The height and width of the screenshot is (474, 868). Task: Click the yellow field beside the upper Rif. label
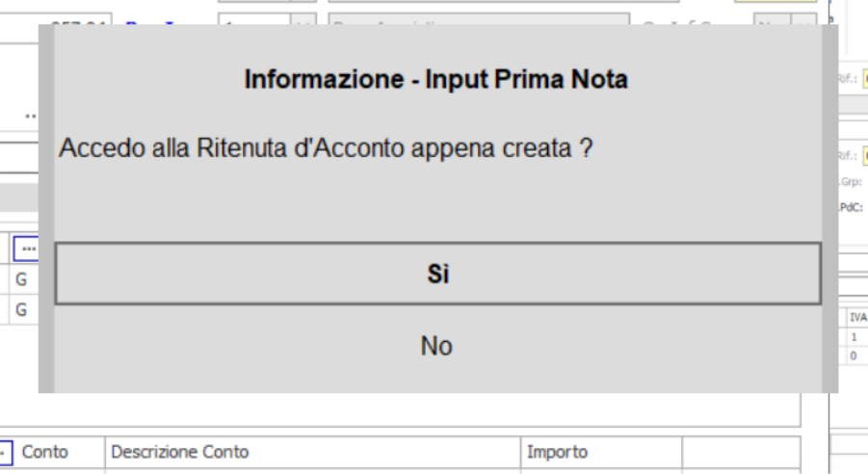coord(865,79)
